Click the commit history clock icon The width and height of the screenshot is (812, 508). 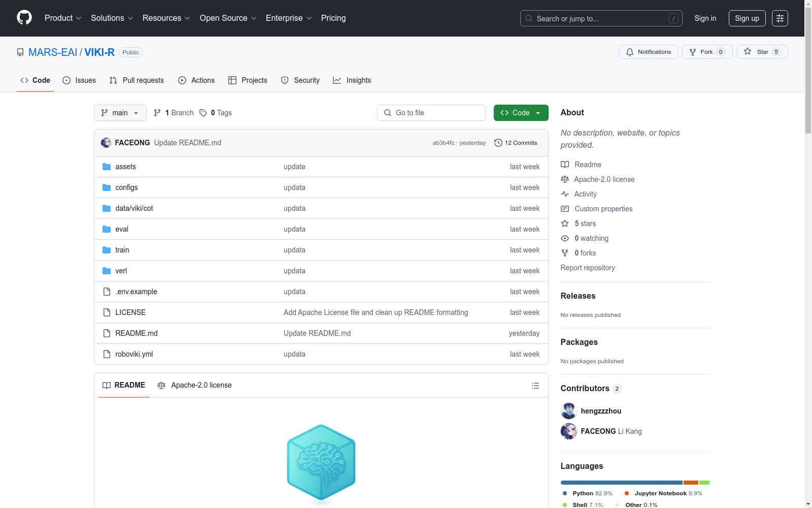tap(498, 143)
